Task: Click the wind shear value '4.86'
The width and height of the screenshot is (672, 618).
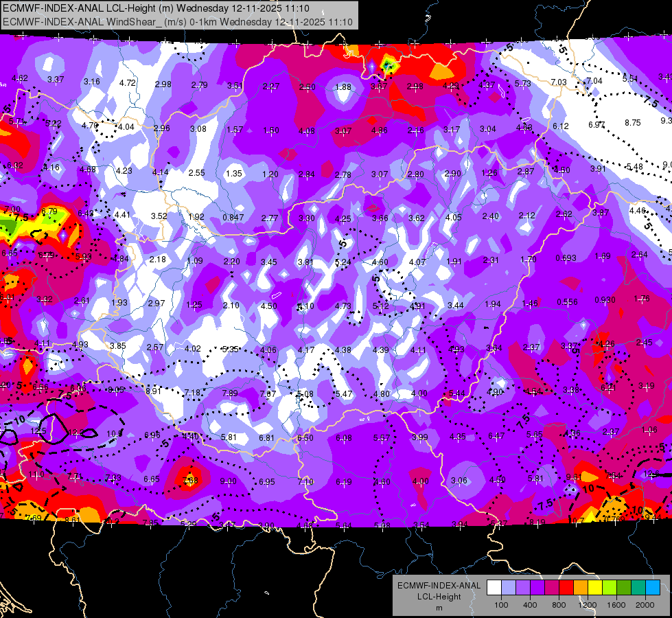Action: 380,130
